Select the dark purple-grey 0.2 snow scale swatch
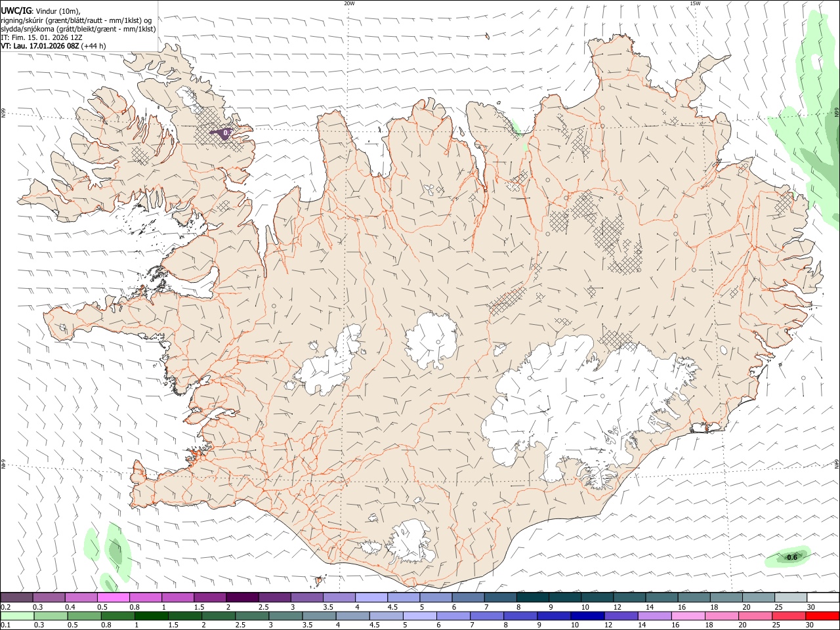Screen dimensions: 840x630 [x=16, y=597]
